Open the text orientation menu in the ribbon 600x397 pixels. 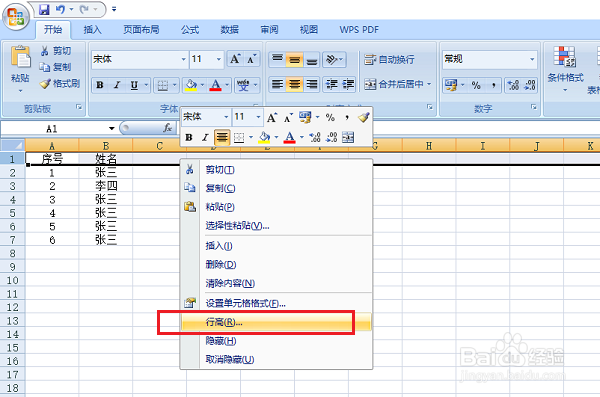point(334,60)
